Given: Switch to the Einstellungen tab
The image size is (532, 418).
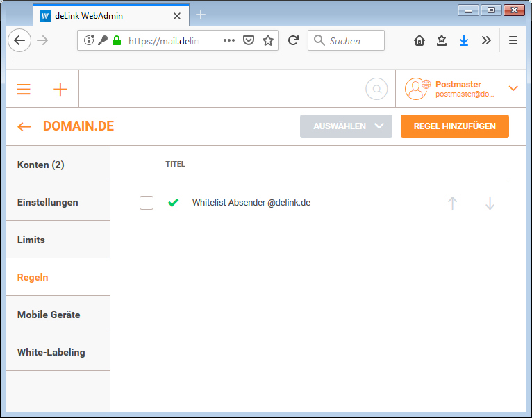Looking at the screenshot, I should click(58, 202).
